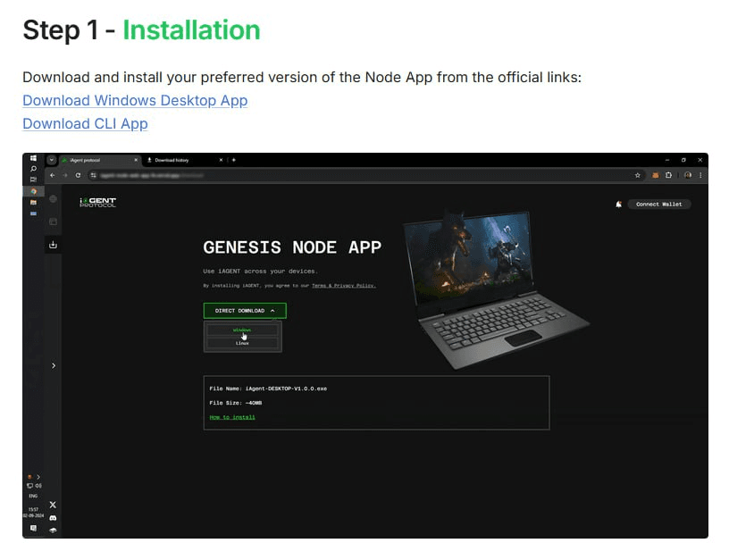
Task: Open the orange fox wallet extension icon
Action: coord(656,175)
